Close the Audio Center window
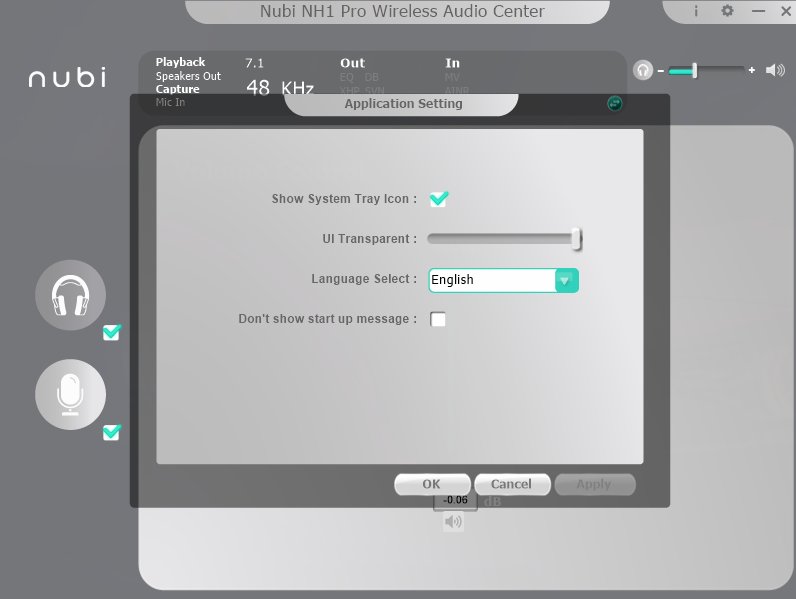This screenshot has height=599, width=796. click(x=786, y=11)
